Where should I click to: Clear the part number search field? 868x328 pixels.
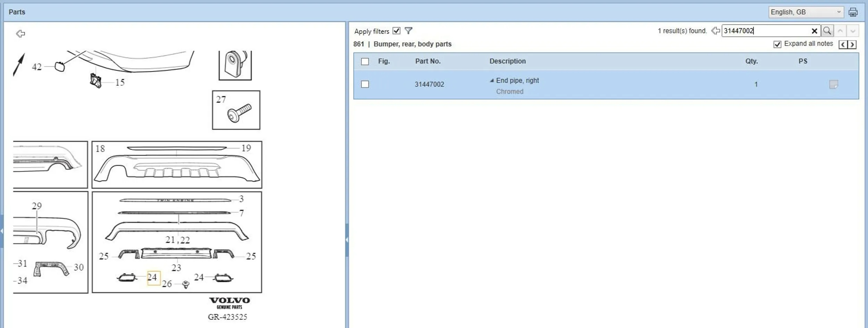click(814, 31)
